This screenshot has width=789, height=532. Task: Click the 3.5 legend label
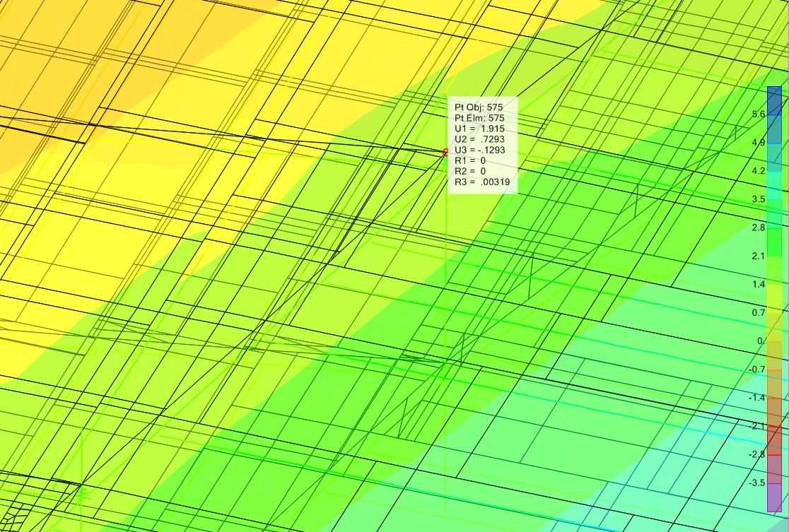(759, 199)
